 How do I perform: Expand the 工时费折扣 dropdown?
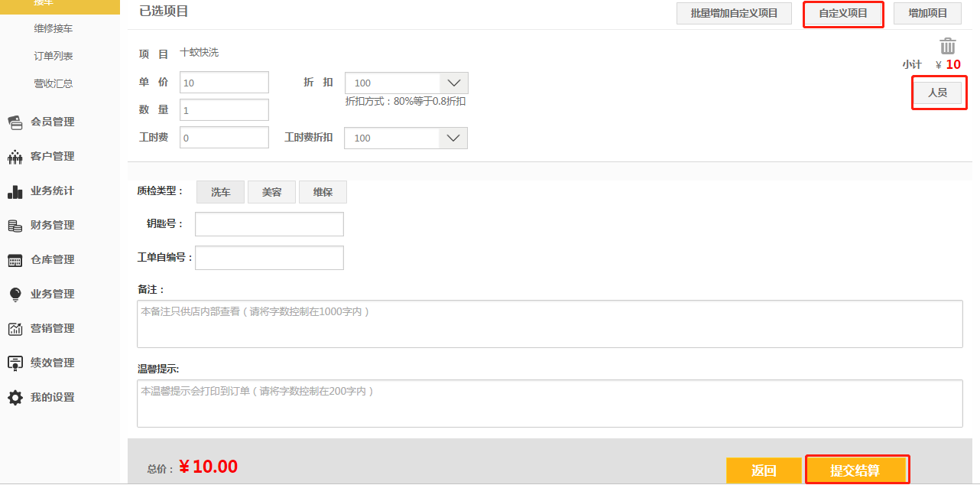(x=453, y=138)
